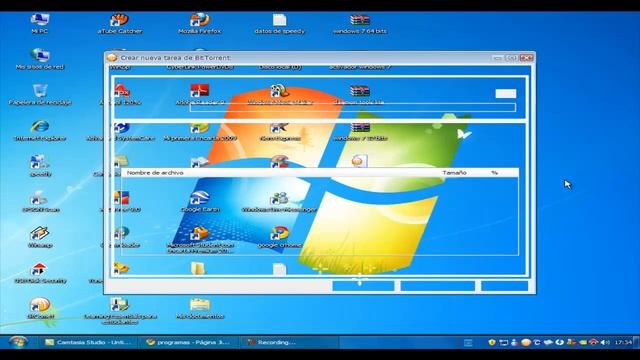Screen dimensions: 640x360
Task: Launch the Winamp desktop shortcut
Action: [40, 237]
